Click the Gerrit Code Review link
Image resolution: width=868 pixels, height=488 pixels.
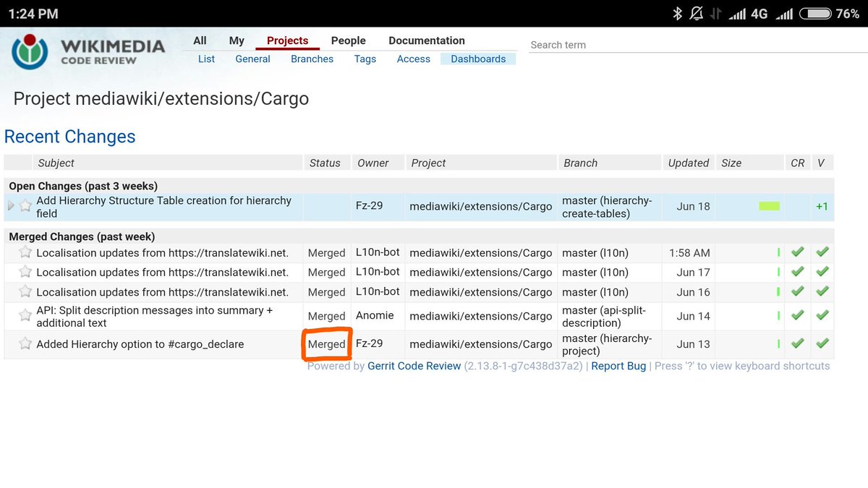tap(414, 366)
